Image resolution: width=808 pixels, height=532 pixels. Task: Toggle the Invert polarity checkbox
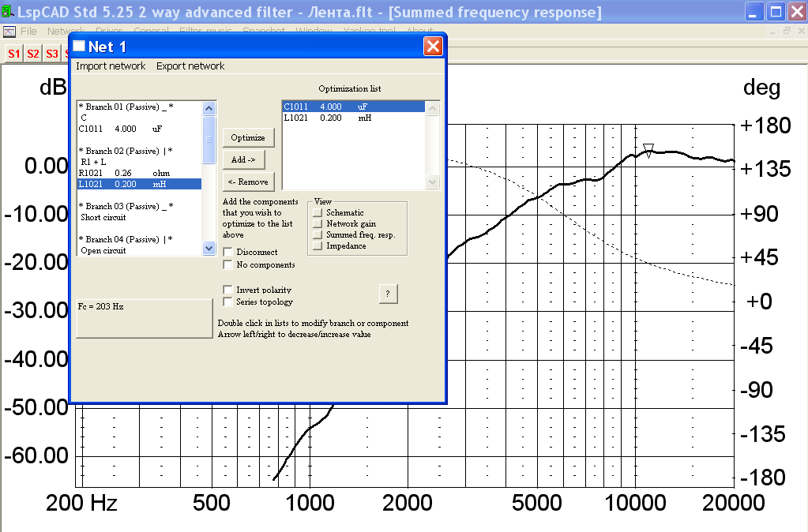pyautogui.click(x=227, y=290)
